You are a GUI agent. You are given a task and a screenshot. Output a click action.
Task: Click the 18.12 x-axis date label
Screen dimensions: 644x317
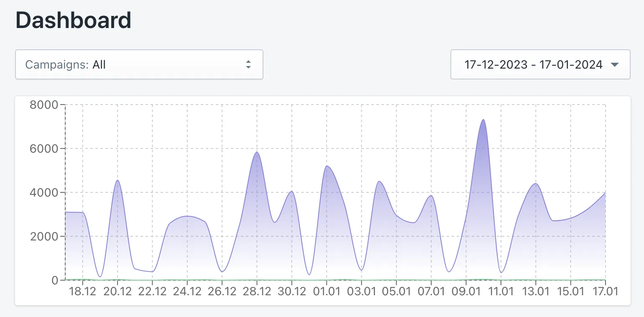pyautogui.click(x=83, y=291)
